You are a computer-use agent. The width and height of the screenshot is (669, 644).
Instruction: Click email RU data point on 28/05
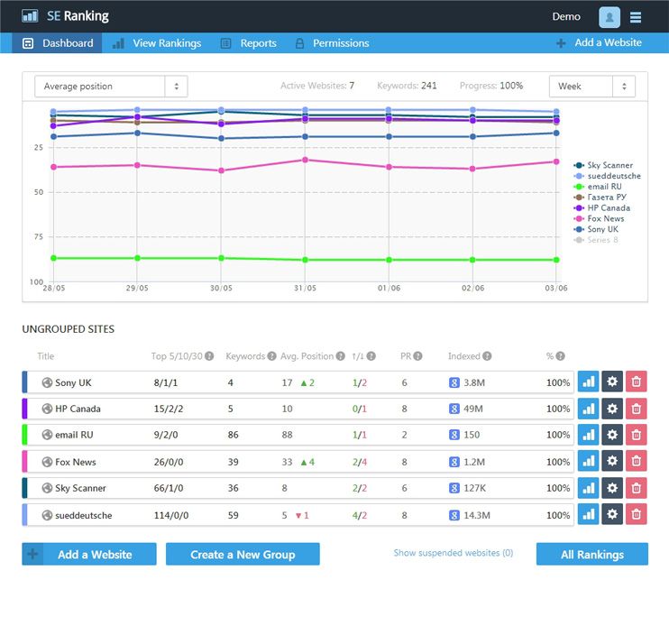tap(53, 258)
